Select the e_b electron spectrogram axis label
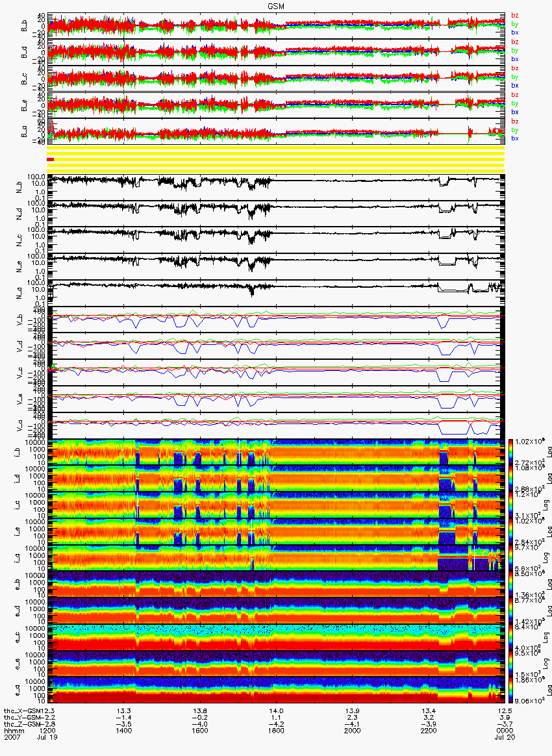Image resolution: width=552 pixels, height=756 pixels. point(18,585)
